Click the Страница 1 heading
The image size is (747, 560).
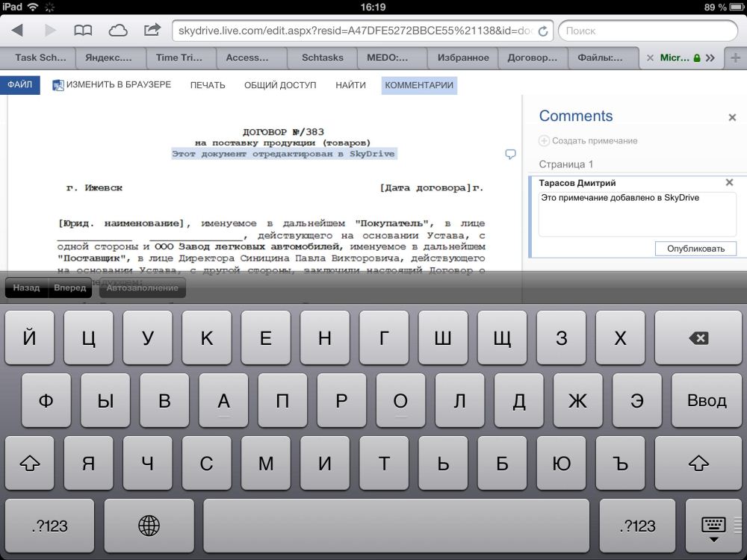pos(566,164)
